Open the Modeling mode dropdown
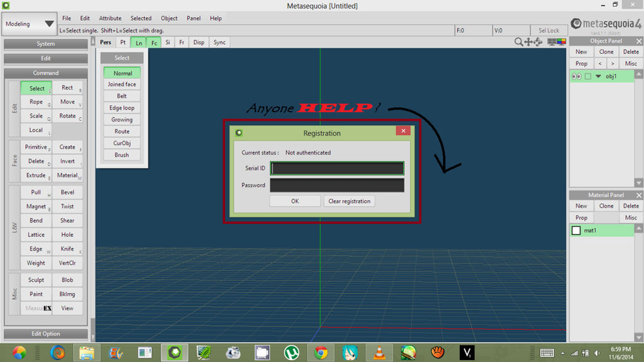The height and width of the screenshot is (362, 644). point(30,25)
